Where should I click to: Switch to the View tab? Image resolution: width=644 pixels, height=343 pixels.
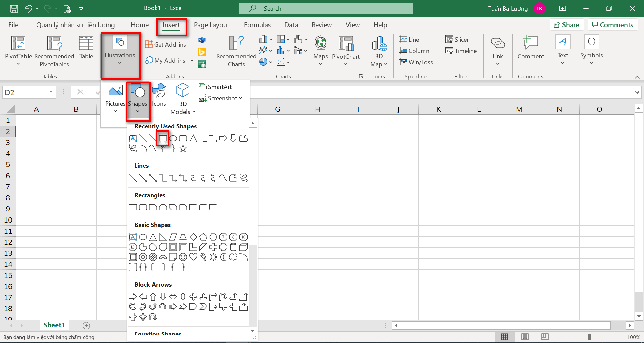click(x=353, y=25)
